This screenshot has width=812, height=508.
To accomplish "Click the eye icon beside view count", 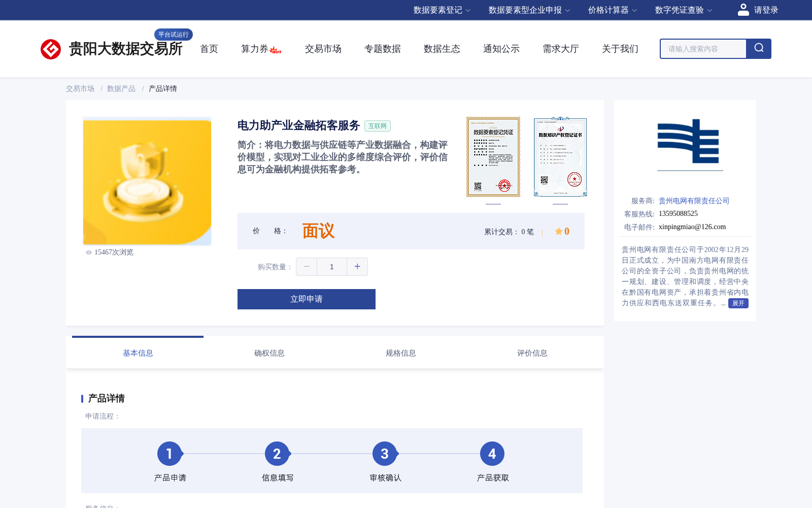I will coord(89,252).
